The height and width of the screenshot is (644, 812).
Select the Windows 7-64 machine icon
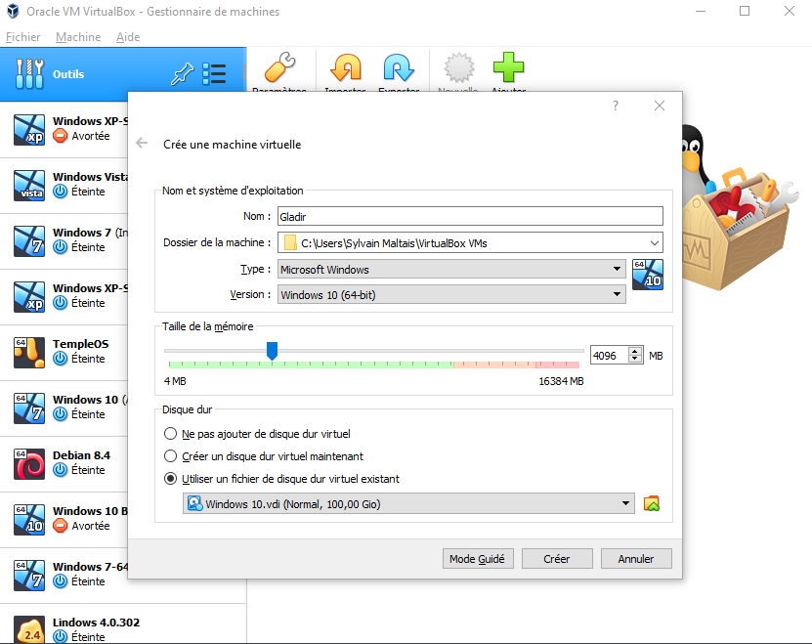coord(29,575)
